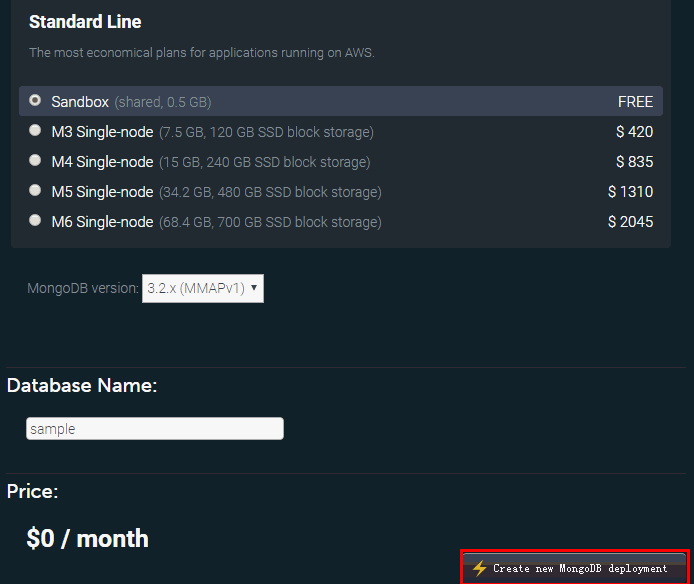694x584 pixels.
Task: Pick the M5 Single-node radio option
Action: click(35, 190)
